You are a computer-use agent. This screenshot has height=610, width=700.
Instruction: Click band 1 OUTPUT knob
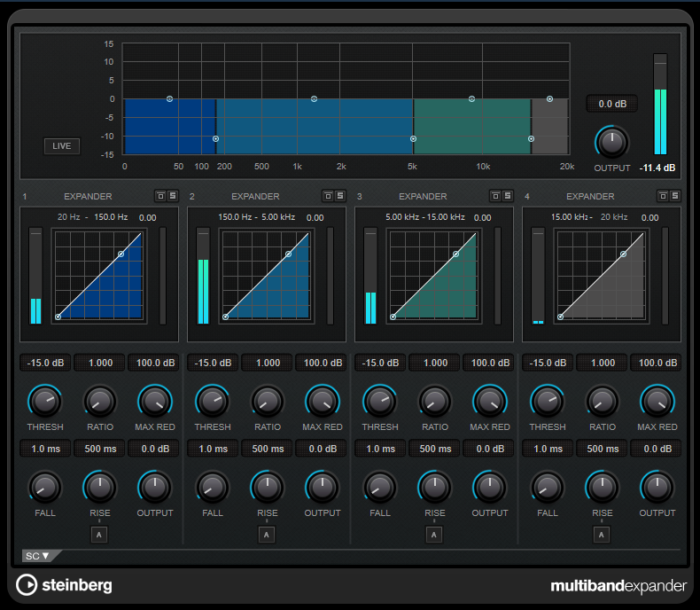155,487
